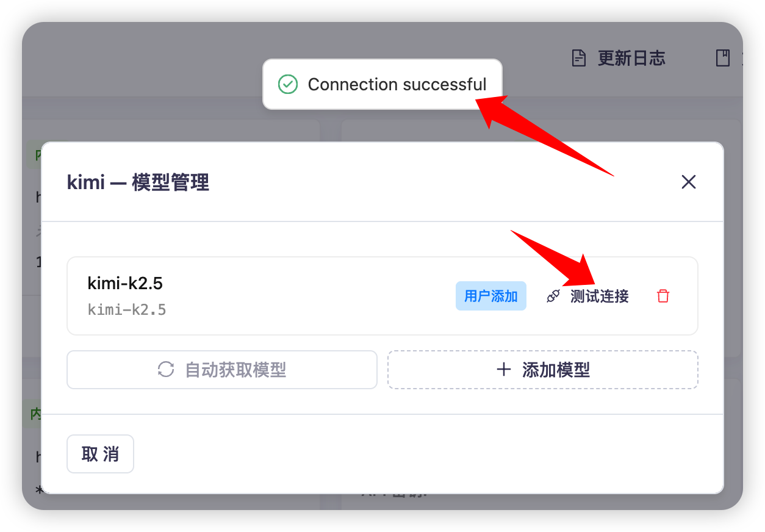This screenshot has width=765, height=532.
Task: Click the gray kimi-k2.5 model ID text
Action: (x=127, y=310)
